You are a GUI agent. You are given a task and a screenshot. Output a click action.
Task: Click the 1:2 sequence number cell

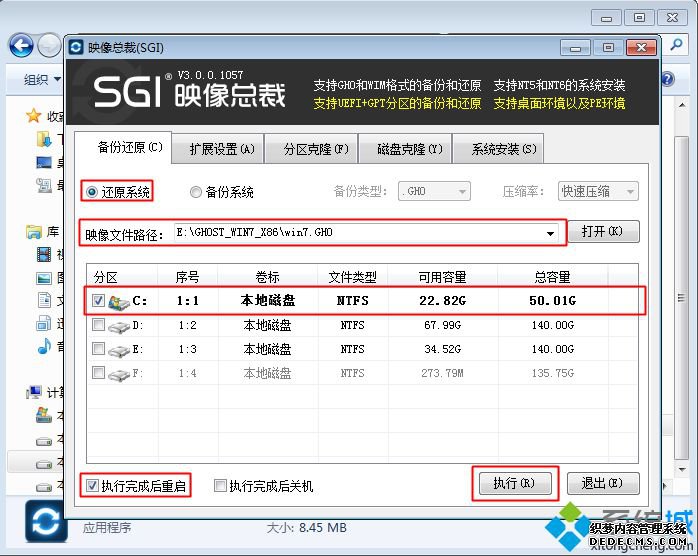[x=187, y=325]
